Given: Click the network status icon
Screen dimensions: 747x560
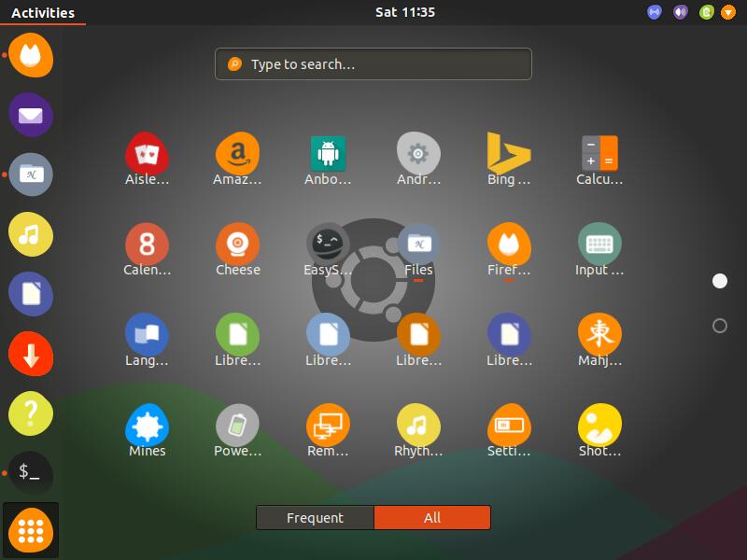Looking at the screenshot, I should [x=655, y=12].
